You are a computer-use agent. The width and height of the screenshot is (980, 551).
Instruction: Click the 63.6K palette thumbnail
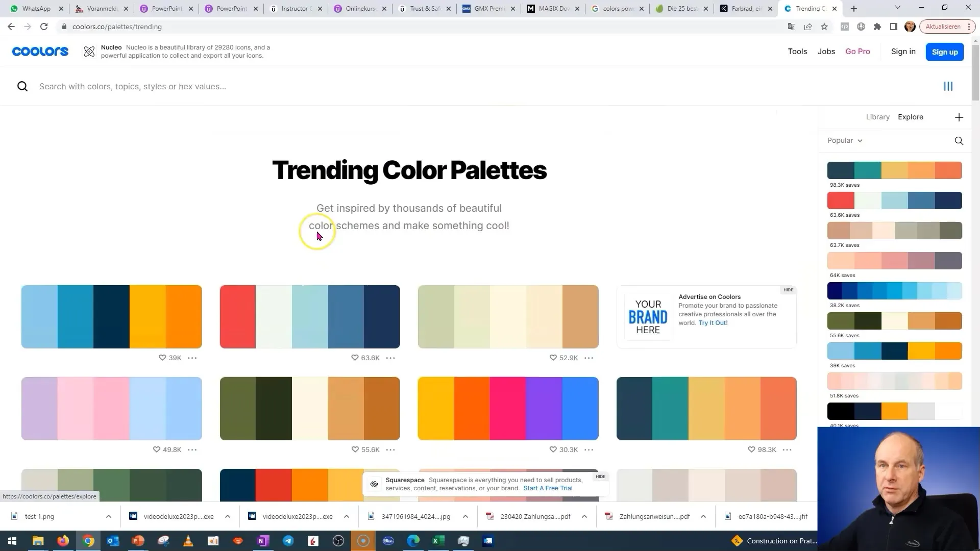pos(895,201)
